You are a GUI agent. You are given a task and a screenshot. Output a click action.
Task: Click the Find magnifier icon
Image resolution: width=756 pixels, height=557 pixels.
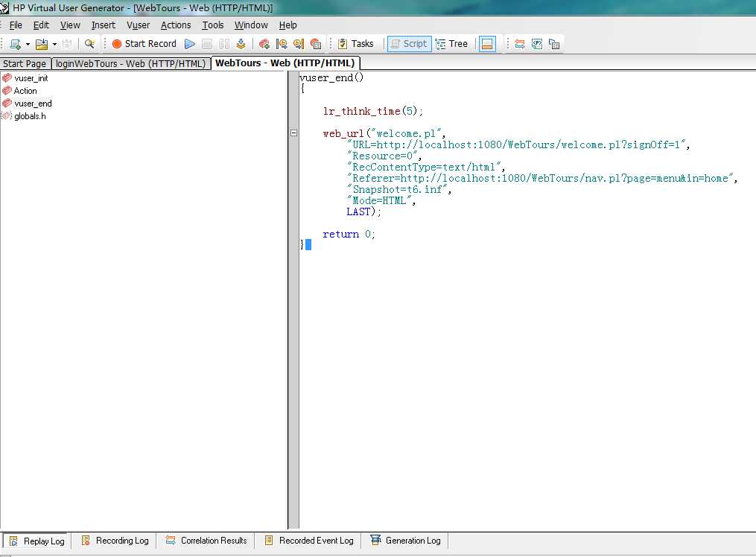click(x=89, y=44)
